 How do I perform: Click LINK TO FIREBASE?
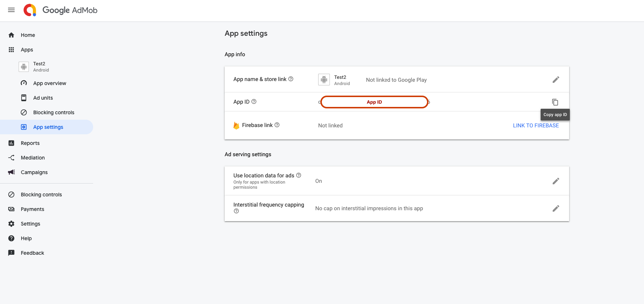point(536,126)
